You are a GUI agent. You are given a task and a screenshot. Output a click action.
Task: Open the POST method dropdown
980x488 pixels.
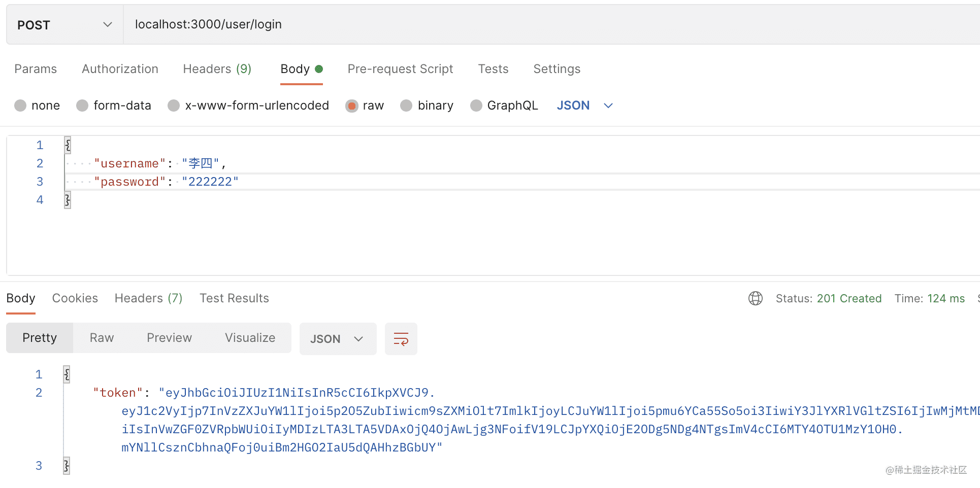click(64, 25)
